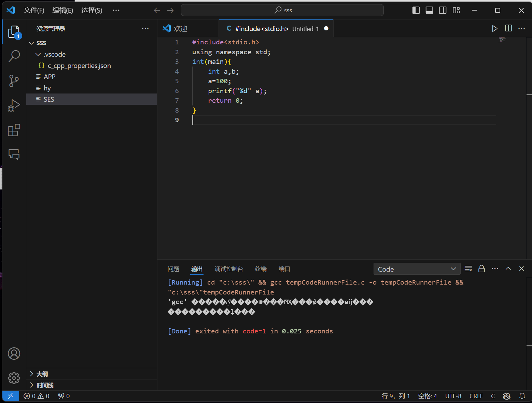532x403 pixels.
Task: Open the Manage gear settings icon
Action: coord(14,378)
